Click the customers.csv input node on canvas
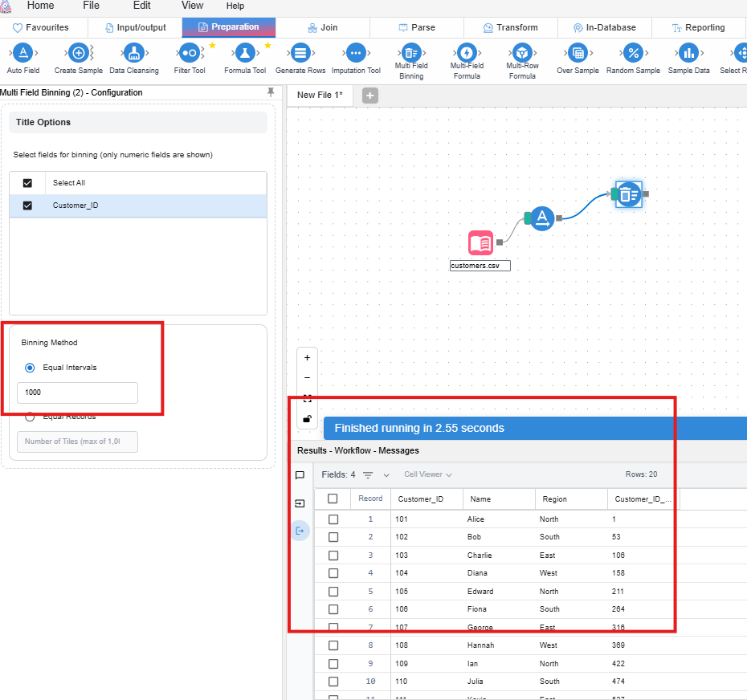747x700 pixels. click(x=480, y=242)
